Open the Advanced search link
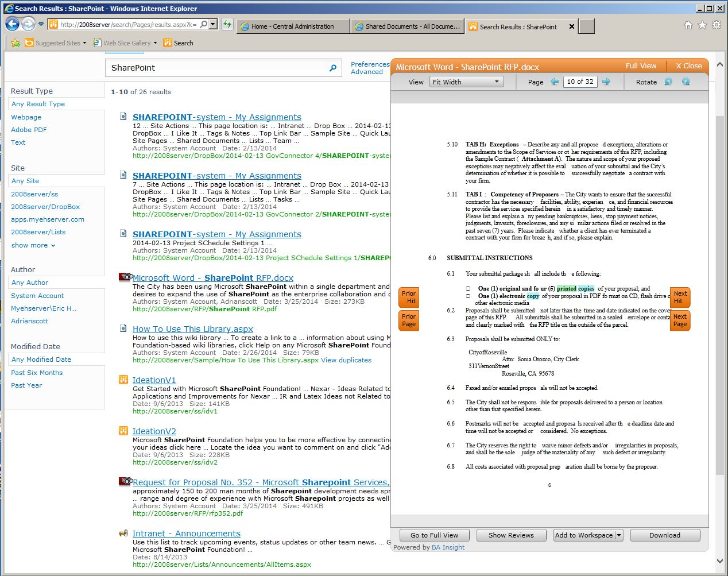Screen dimensions: 728x576 (x=367, y=72)
